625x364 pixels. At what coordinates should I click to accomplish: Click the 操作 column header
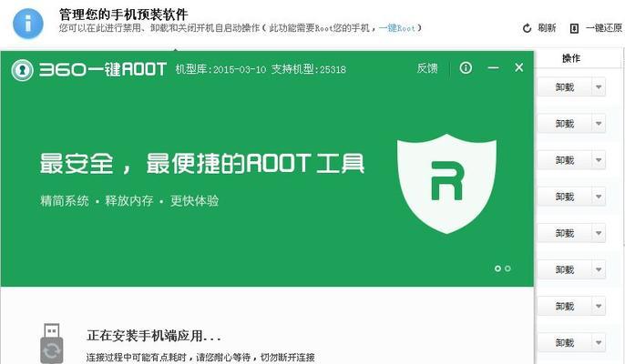(571, 58)
